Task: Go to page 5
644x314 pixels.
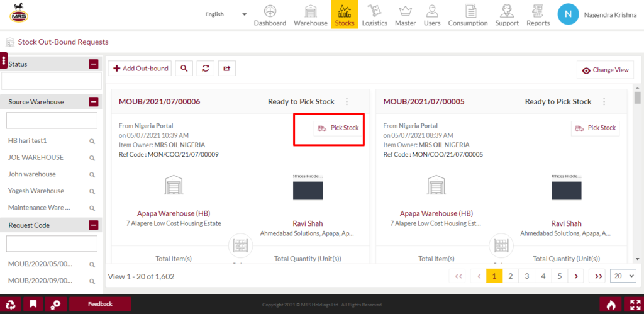Action: click(x=560, y=276)
